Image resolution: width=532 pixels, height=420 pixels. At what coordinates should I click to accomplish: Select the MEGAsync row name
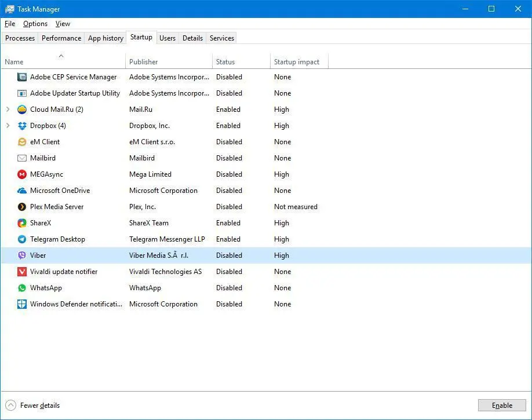[x=46, y=174]
